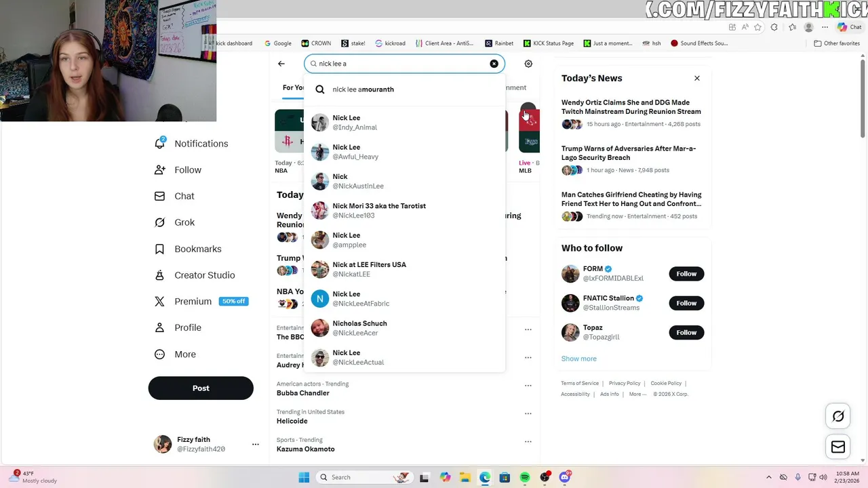Open Bubba Chandler trending topic

point(303,393)
